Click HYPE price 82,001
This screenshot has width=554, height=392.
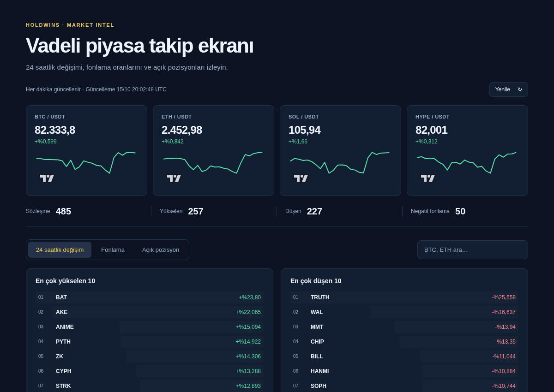click(432, 130)
